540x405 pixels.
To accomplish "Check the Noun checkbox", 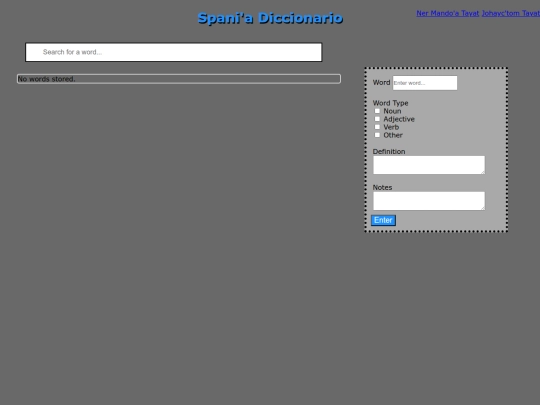I will [x=377, y=111].
